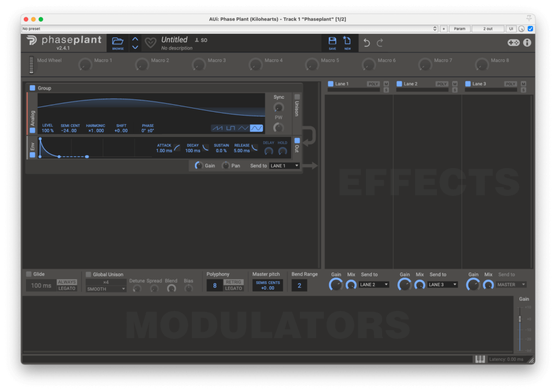Favorite the Untitled preset with the heart
The width and height of the screenshot is (556, 392).
point(150,43)
